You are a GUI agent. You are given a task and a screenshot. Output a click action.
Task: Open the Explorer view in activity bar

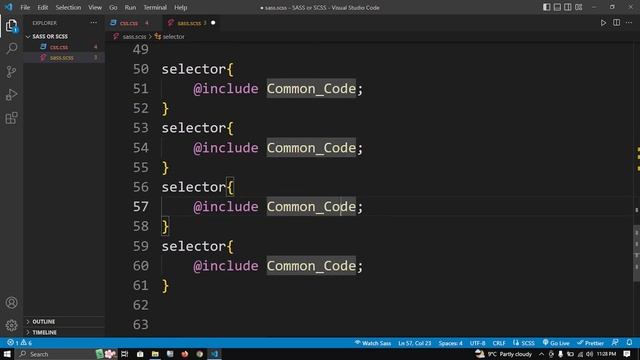(x=11, y=25)
